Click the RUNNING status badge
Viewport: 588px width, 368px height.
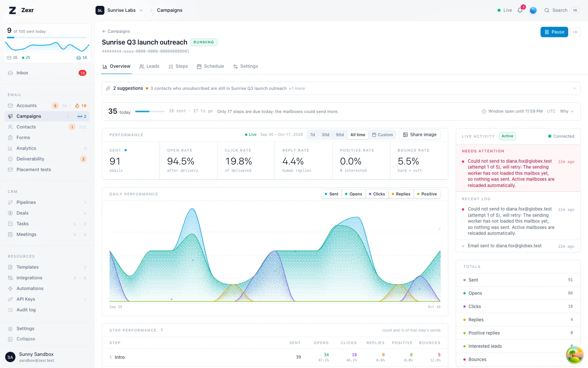(x=204, y=42)
